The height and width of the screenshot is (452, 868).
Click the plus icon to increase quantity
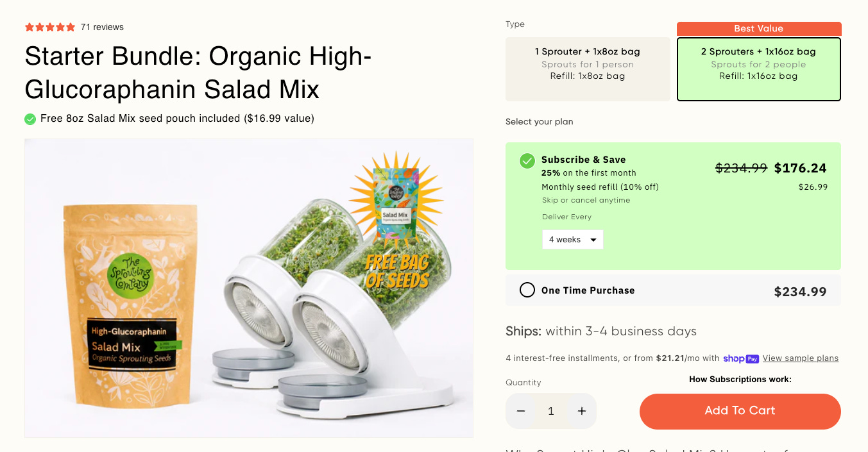[x=582, y=411]
